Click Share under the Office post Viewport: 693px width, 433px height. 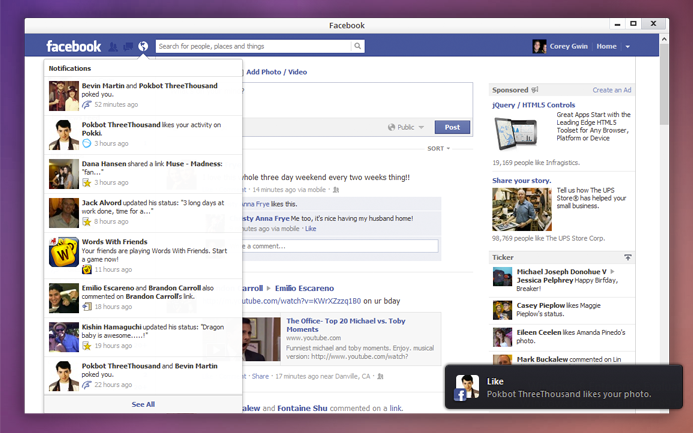click(x=260, y=376)
